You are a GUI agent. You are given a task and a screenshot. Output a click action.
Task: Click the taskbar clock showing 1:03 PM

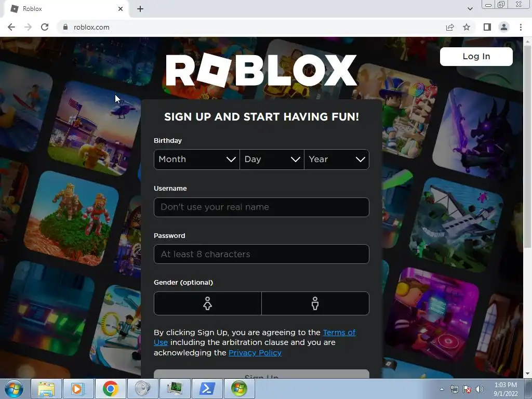click(506, 389)
